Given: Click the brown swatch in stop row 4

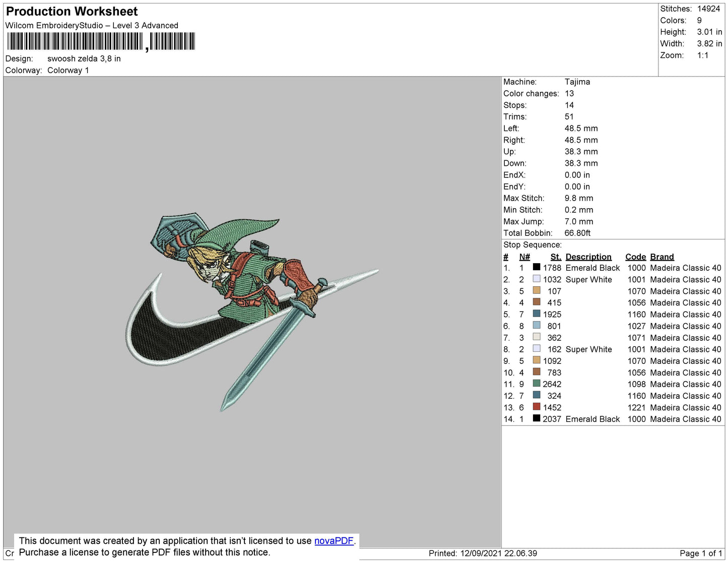Looking at the screenshot, I should coord(537,302).
